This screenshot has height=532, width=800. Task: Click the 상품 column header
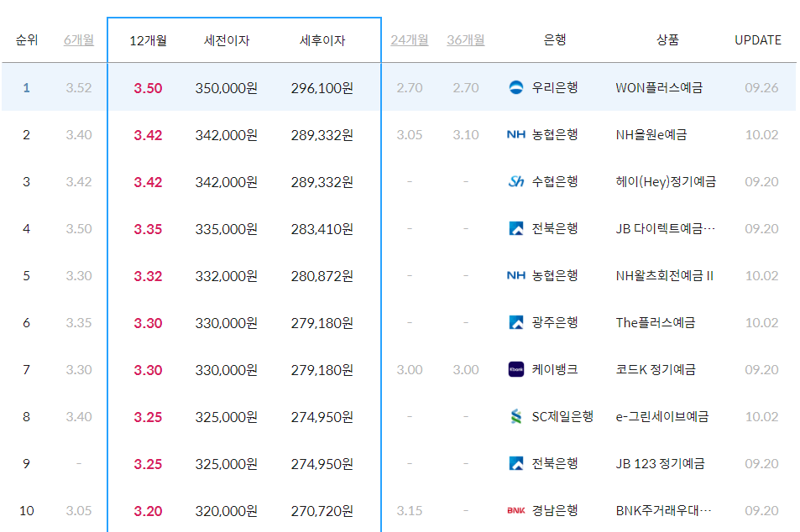667,39
